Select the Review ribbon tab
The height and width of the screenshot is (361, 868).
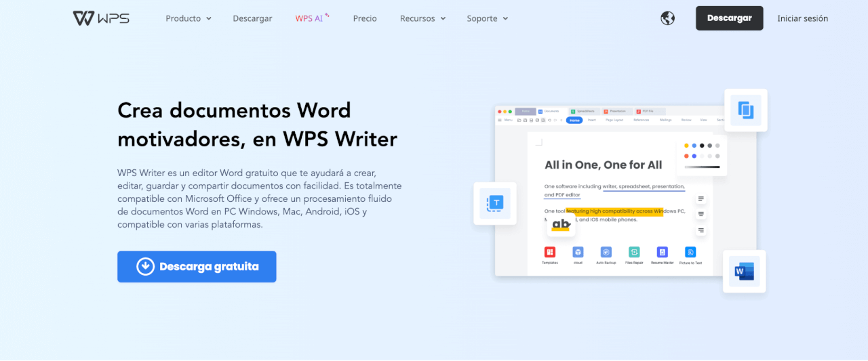tap(686, 120)
